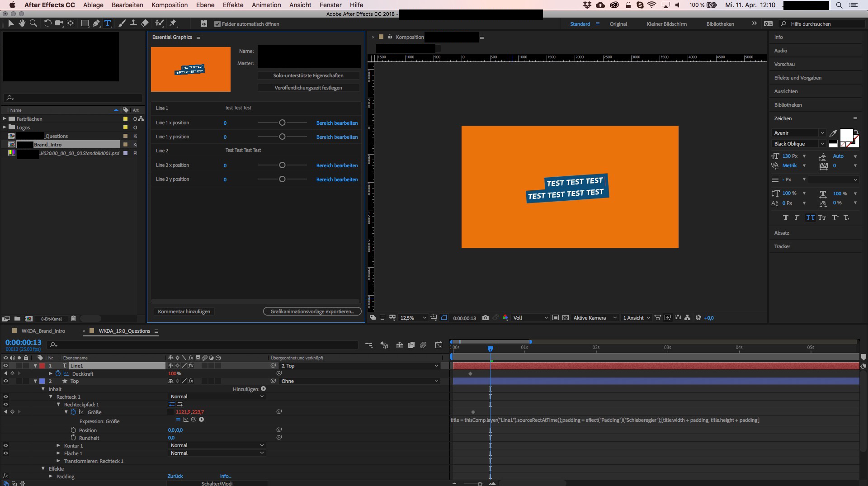868x486 pixels.
Task: Open the Aktive Kamera view dropdown
Action: tap(594, 318)
